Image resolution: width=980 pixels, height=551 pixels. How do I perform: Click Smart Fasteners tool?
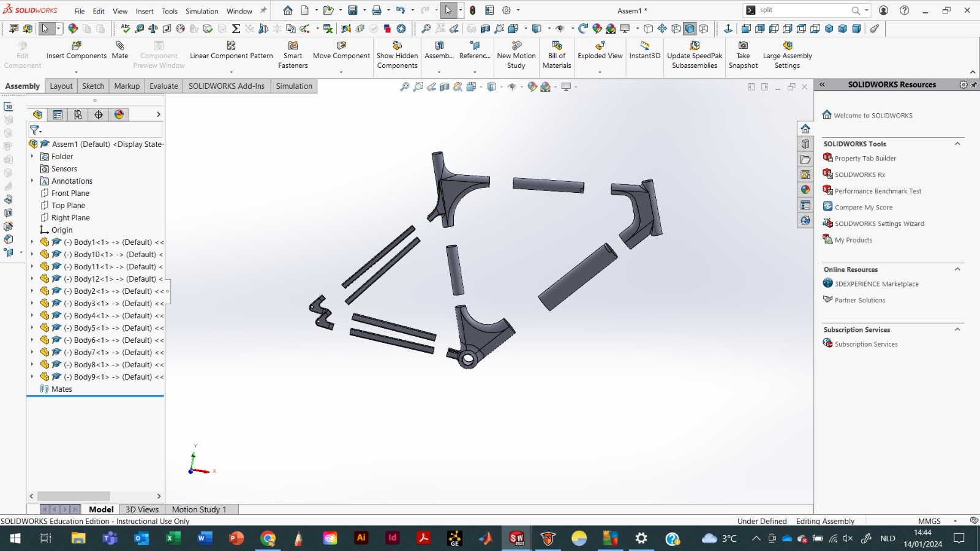coord(293,55)
